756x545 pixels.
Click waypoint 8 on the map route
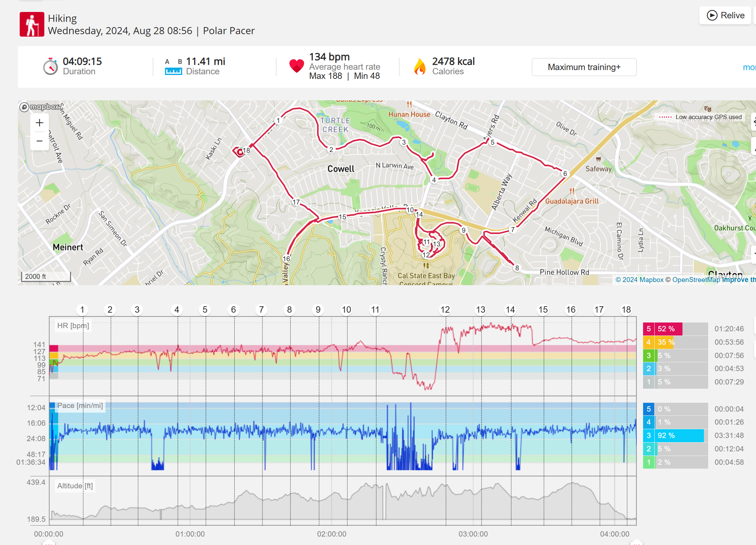point(517,268)
